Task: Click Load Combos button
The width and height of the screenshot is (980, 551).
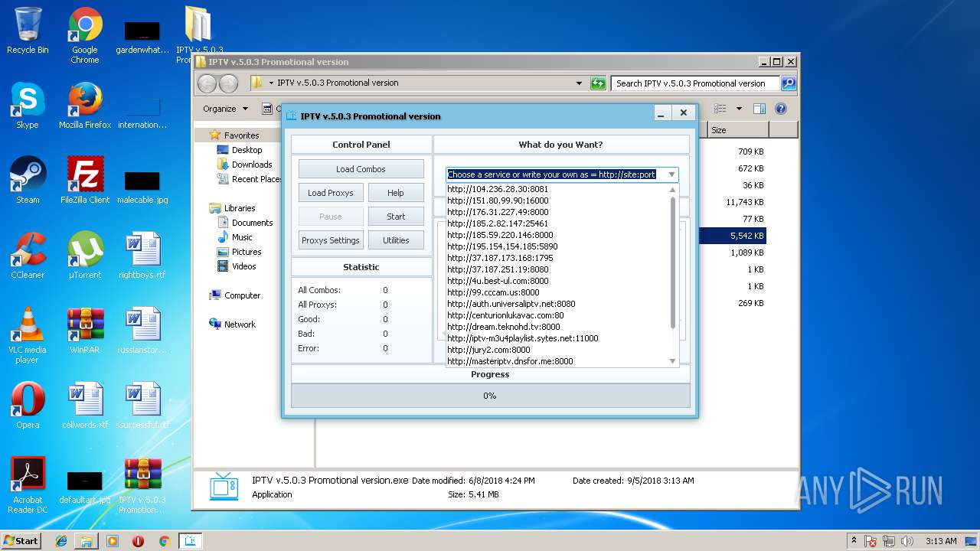Action: point(361,169)
